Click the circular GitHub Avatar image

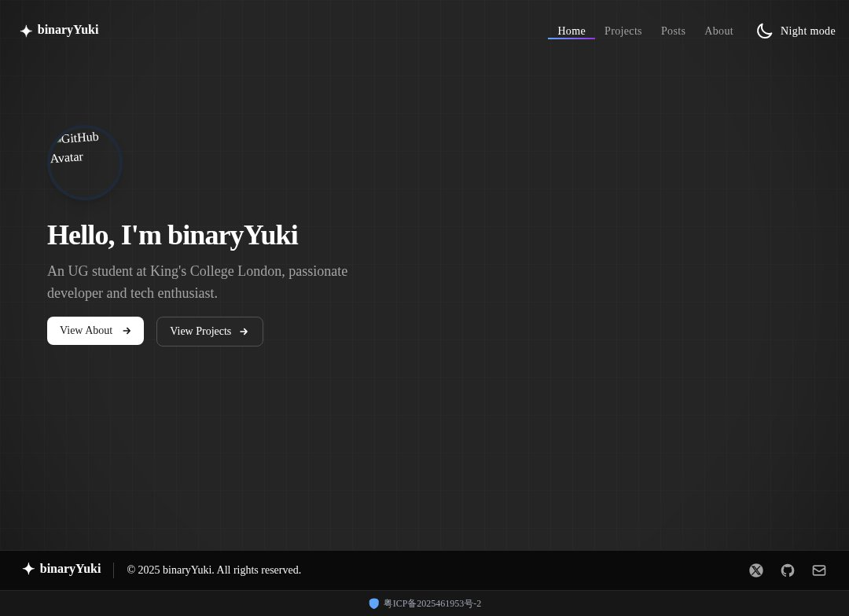coord(84,163)
